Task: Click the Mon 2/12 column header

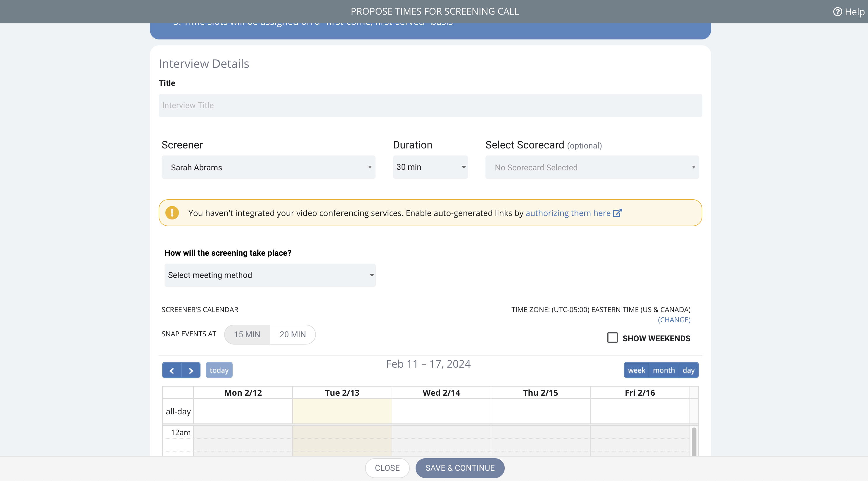Action: pos(243,393)
